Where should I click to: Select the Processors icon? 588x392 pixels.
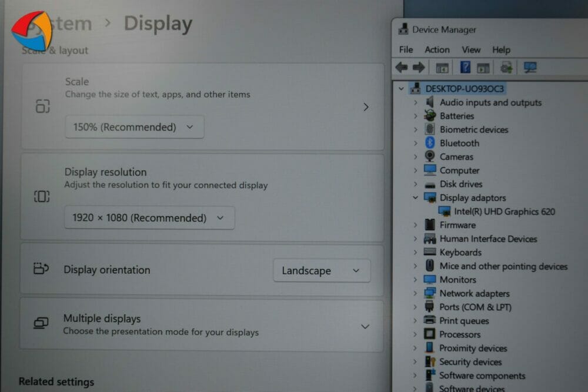(429, 334)
